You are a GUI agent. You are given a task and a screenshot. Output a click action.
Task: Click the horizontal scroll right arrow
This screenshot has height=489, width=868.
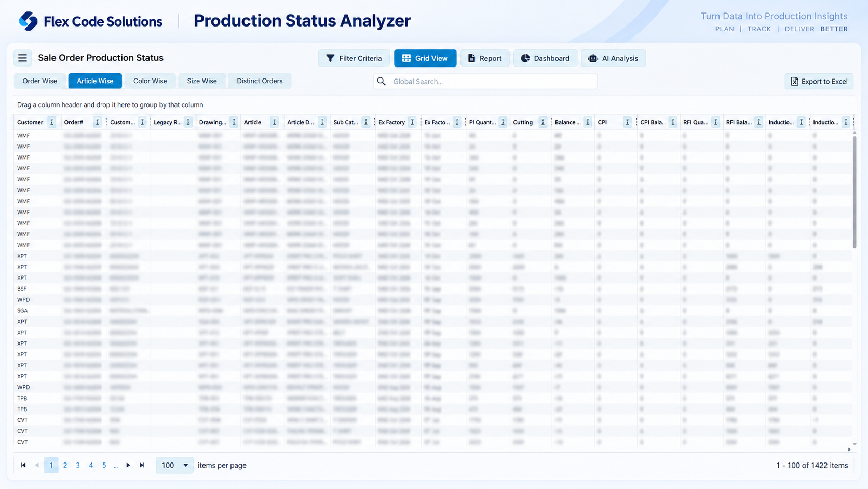[849, 449]
